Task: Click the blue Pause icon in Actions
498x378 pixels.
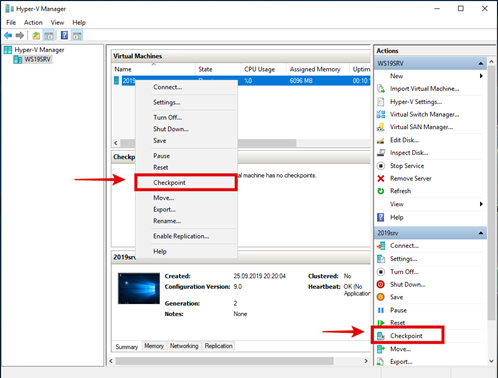Action: pyautogui.click(x=381, y=310)
